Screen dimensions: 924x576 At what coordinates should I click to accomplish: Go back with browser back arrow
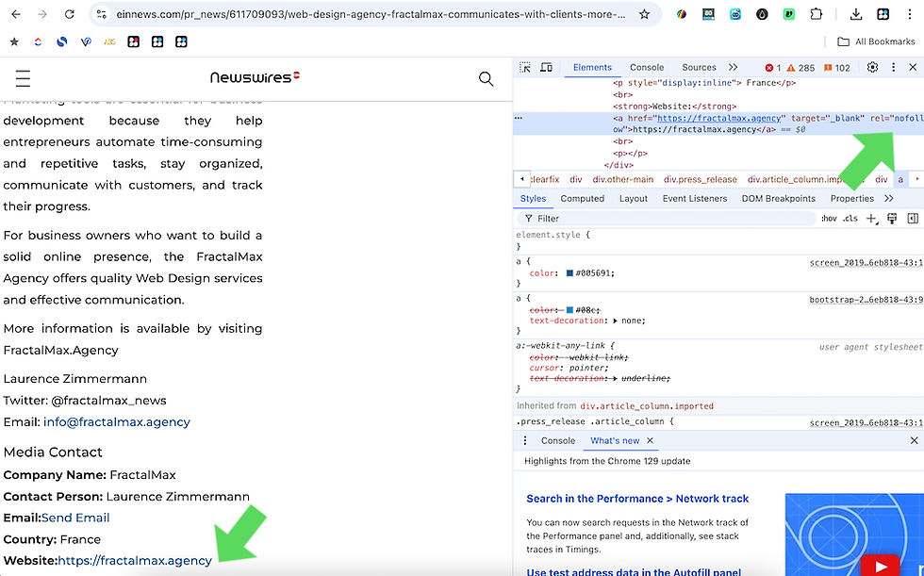coord(16,14)
